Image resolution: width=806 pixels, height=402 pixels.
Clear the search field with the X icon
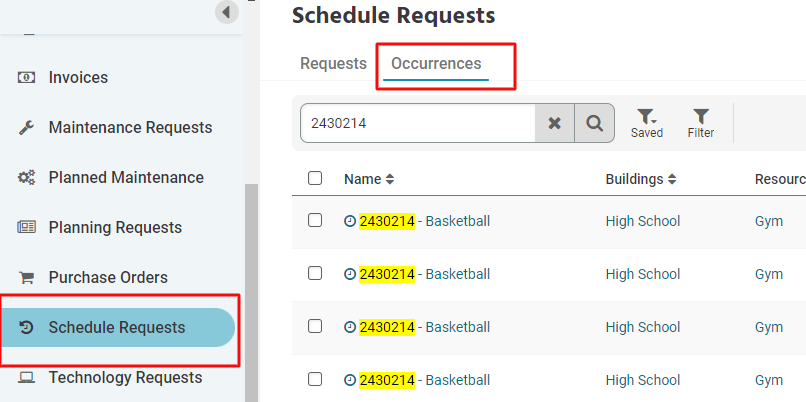point(554,123)
